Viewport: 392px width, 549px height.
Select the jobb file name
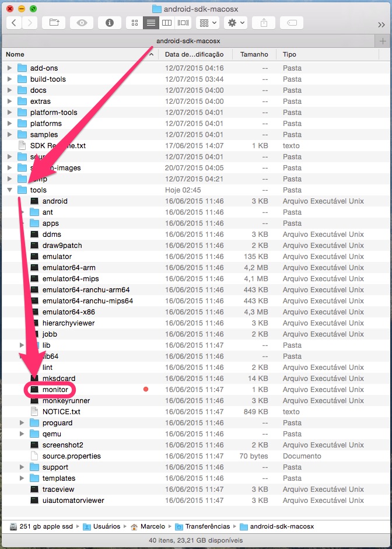(x=50, y=334)
